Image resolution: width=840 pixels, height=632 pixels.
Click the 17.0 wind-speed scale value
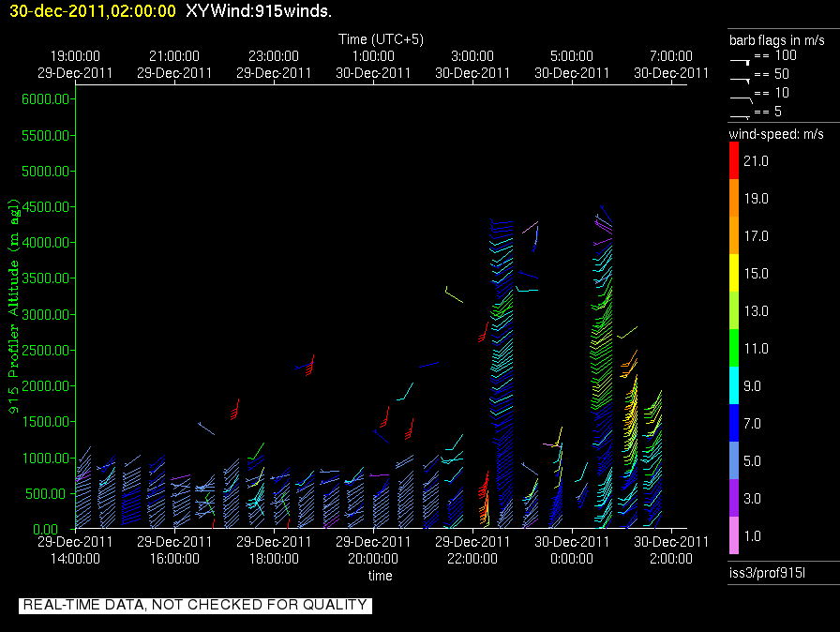coord(756,236)
